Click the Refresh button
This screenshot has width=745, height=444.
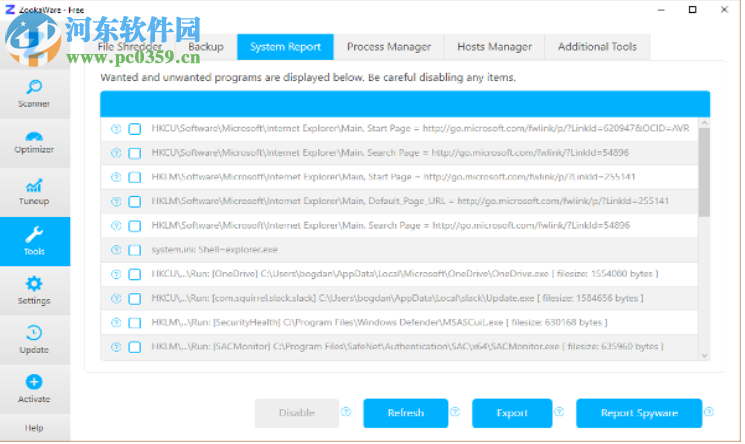click(x=406, y=413)
